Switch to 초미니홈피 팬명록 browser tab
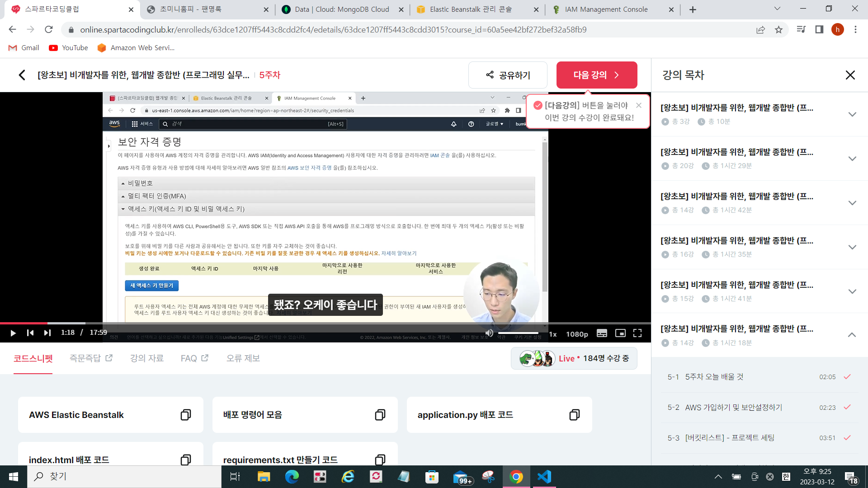 (207, 9)
